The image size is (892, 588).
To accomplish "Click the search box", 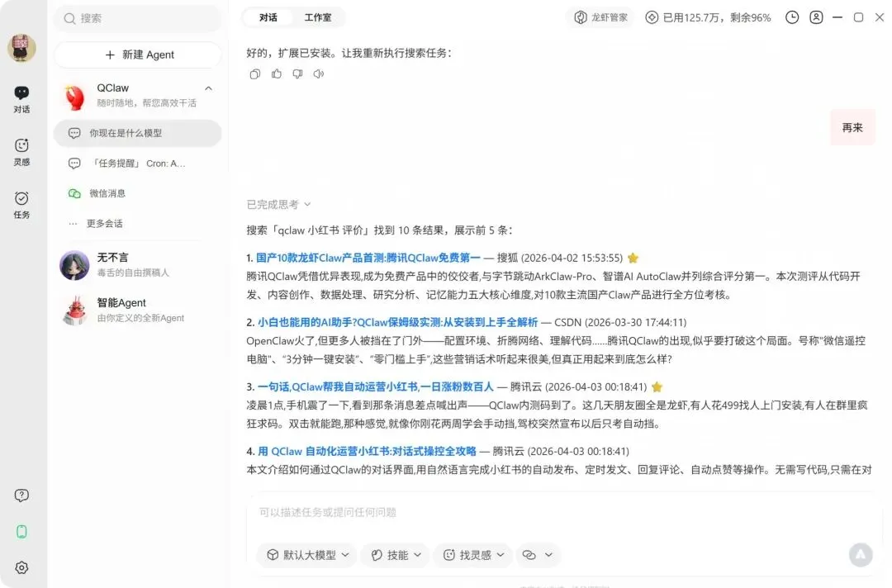I will tap(138, 18).
